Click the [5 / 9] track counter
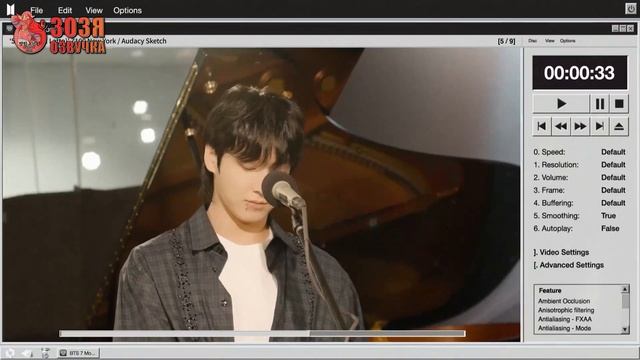Screen dimensions: 640x360 click(506, 41)
